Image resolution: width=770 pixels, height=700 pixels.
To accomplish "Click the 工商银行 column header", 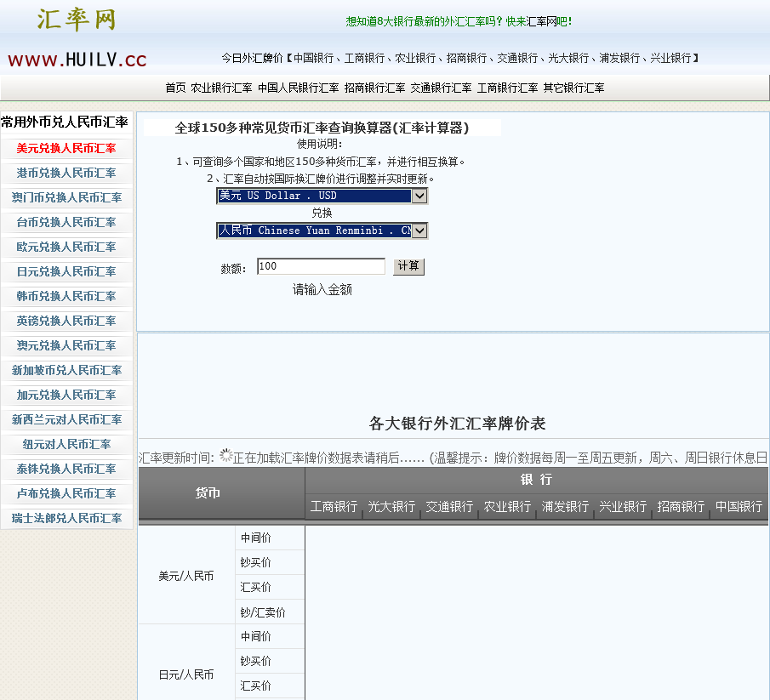I will pos(334,507).
